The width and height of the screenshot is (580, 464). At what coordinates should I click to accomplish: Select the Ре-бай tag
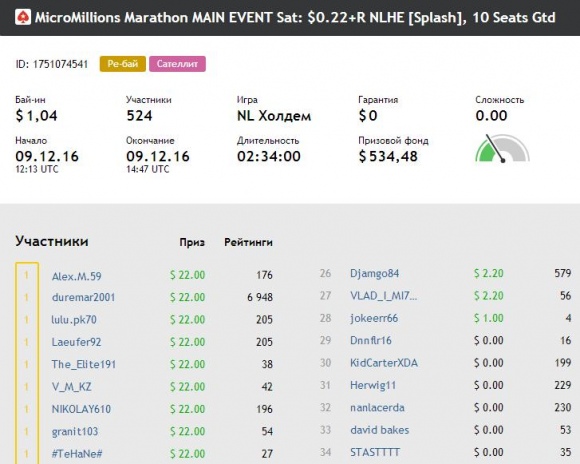[122, 64]
